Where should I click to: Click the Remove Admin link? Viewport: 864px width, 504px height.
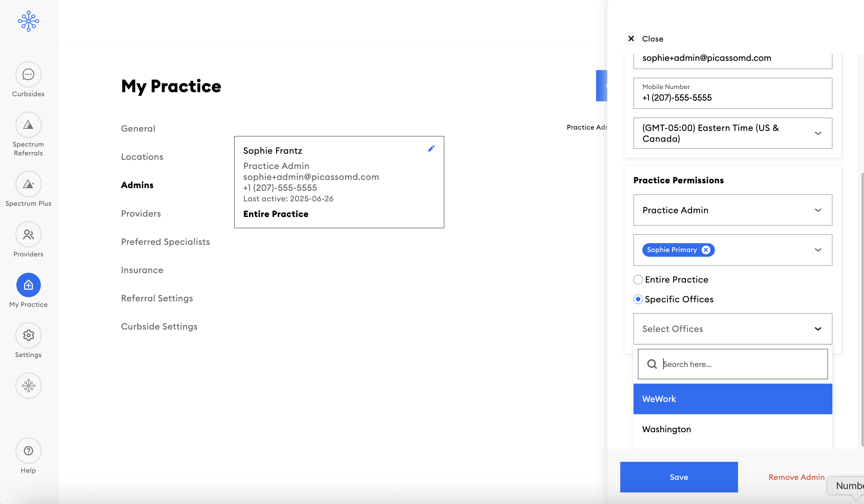point(796,477)
